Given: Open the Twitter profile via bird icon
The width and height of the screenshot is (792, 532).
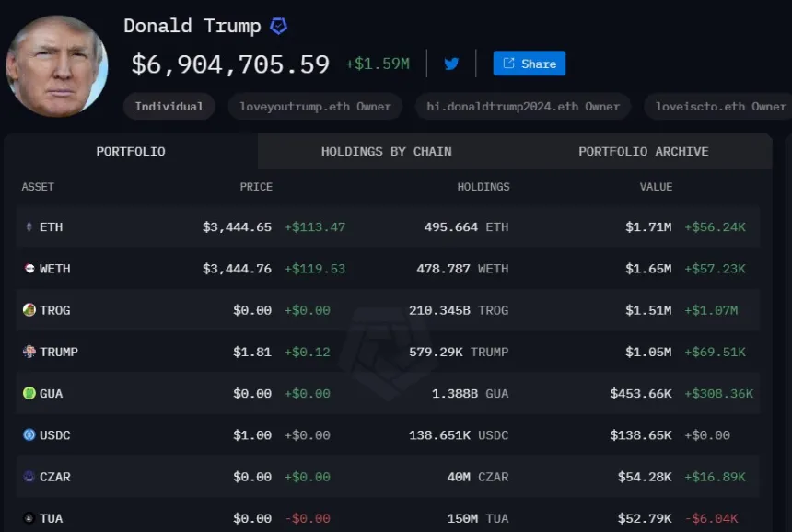Looking at the screenshot, I should [448, 63].
